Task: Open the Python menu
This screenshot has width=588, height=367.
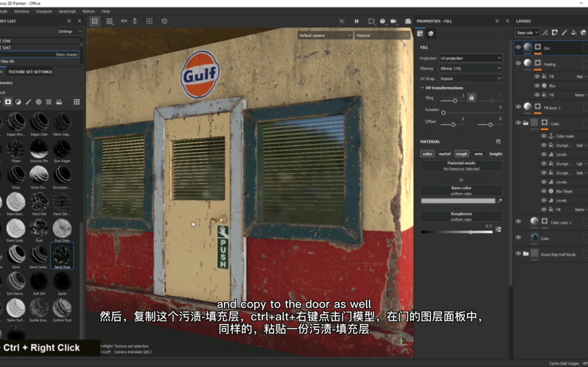Action: click(x=88, y=12)
